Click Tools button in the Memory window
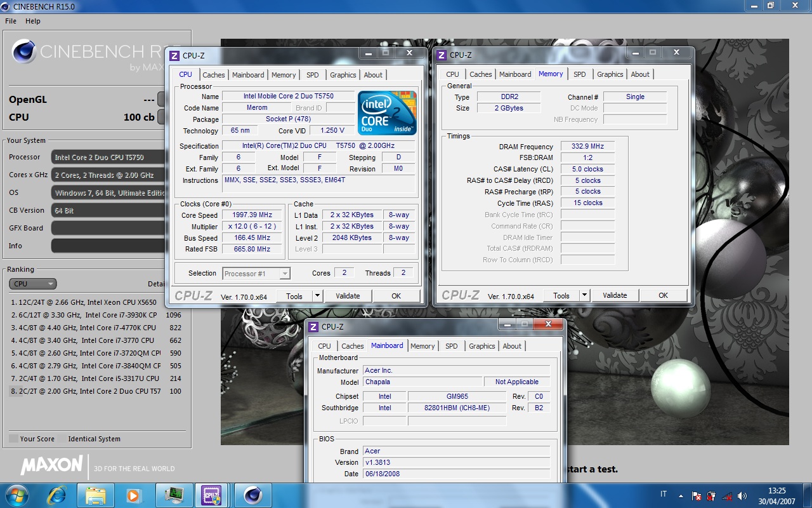The height and width of the screenshot is (508, 812). point(561,295)
